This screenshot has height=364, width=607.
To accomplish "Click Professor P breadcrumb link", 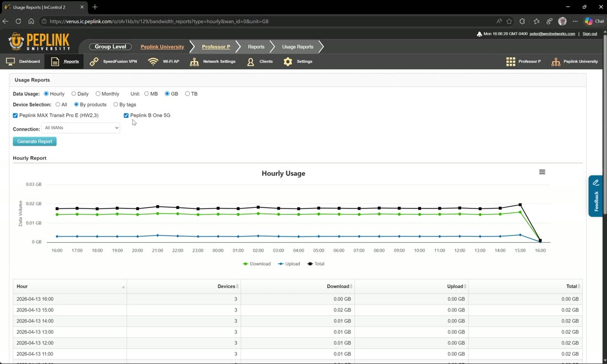I will 216,47.
